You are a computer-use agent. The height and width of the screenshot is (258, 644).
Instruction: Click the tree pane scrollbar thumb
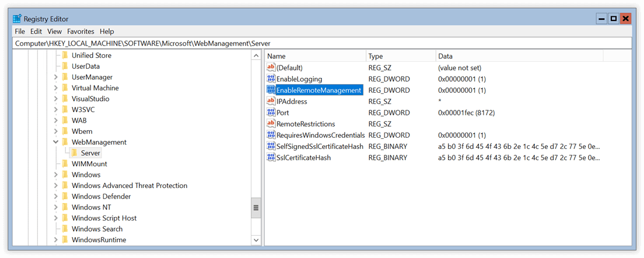pos(256,207)
